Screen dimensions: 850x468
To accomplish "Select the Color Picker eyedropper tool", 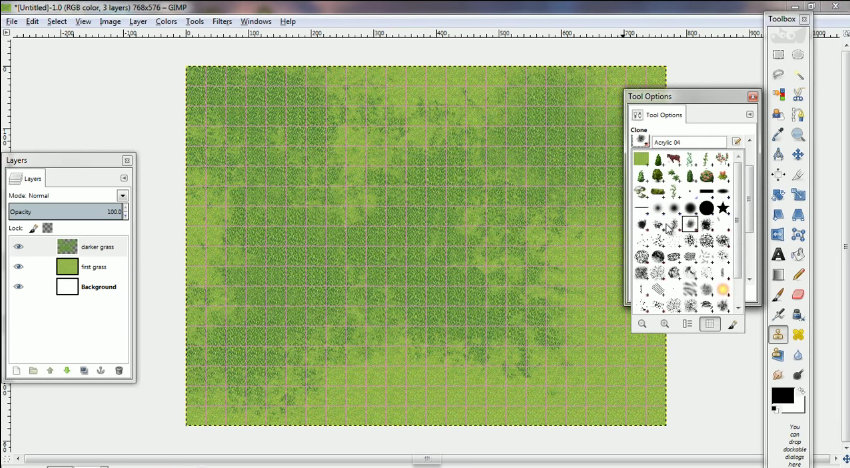I will click(778, 134).
